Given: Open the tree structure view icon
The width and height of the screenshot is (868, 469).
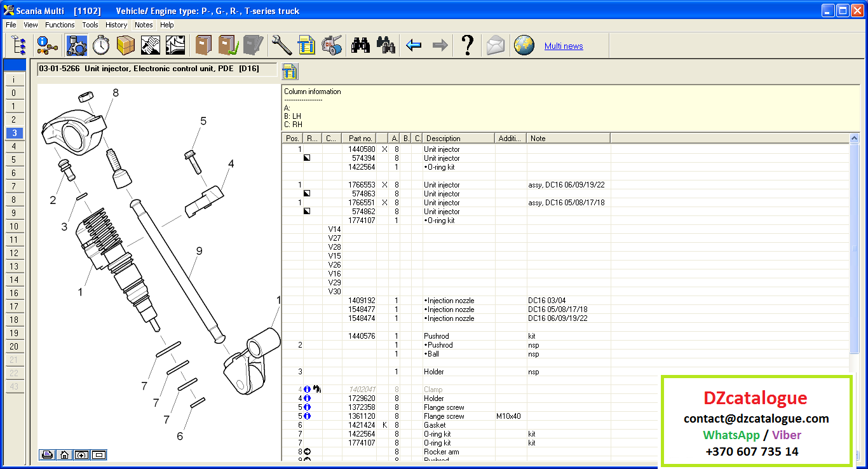Looking at the screenshot, I should (x=19, y=46).
